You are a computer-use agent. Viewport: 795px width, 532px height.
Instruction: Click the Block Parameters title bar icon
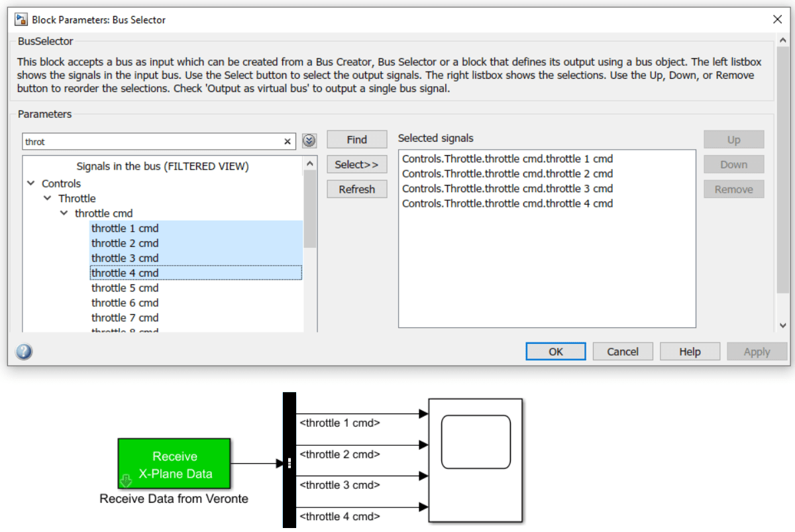coord(21,19)
